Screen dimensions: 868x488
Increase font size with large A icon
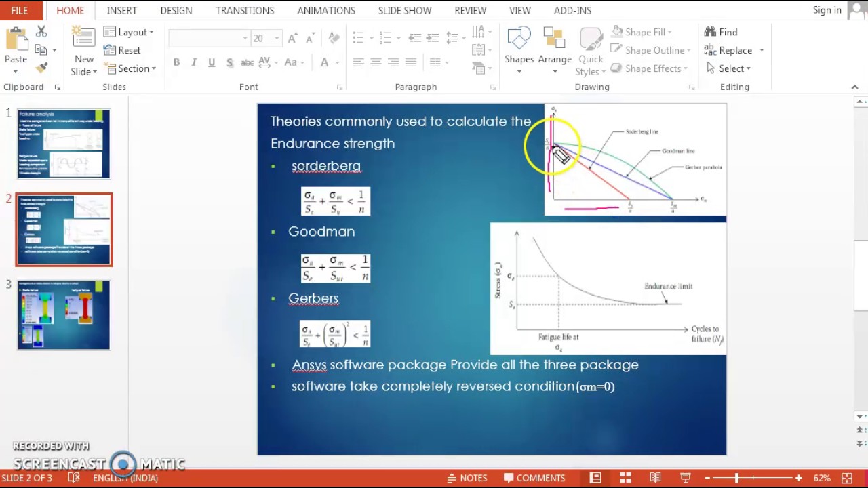tap(292, 39)
